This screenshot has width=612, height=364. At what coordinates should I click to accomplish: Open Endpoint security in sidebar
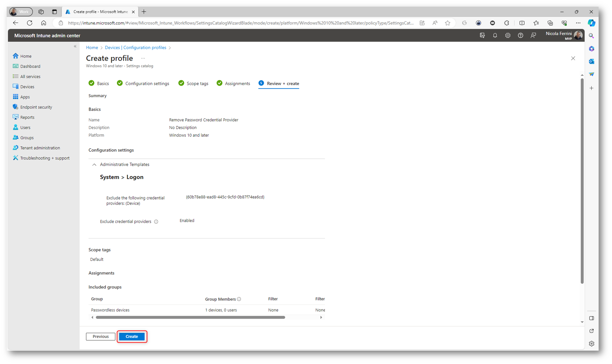pos(36,107)
